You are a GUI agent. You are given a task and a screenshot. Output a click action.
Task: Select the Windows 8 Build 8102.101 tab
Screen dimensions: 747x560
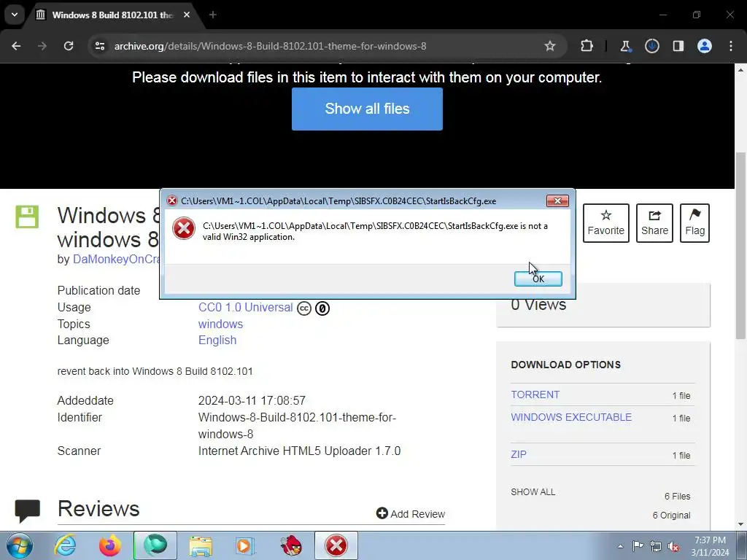(112, 15)
